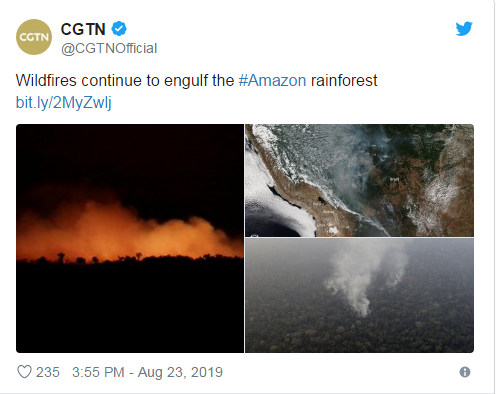
Task: Open the tweet info icon
Action: tap(465, 372)
